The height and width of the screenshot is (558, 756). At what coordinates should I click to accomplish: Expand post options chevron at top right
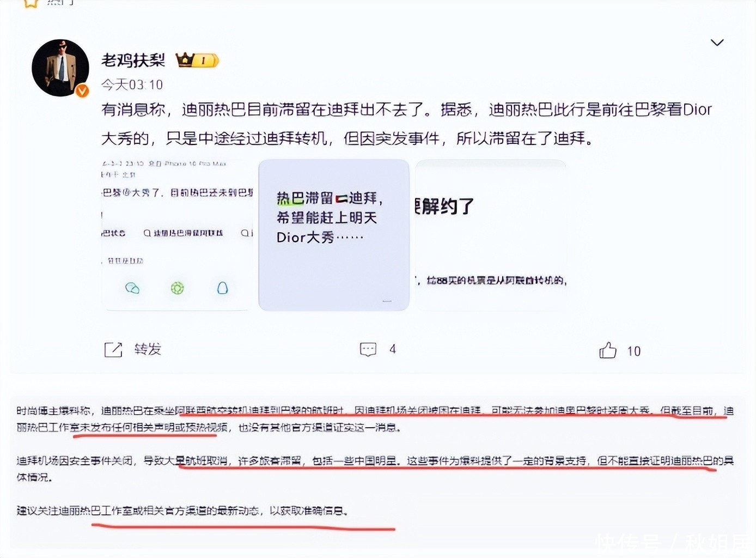717,43
